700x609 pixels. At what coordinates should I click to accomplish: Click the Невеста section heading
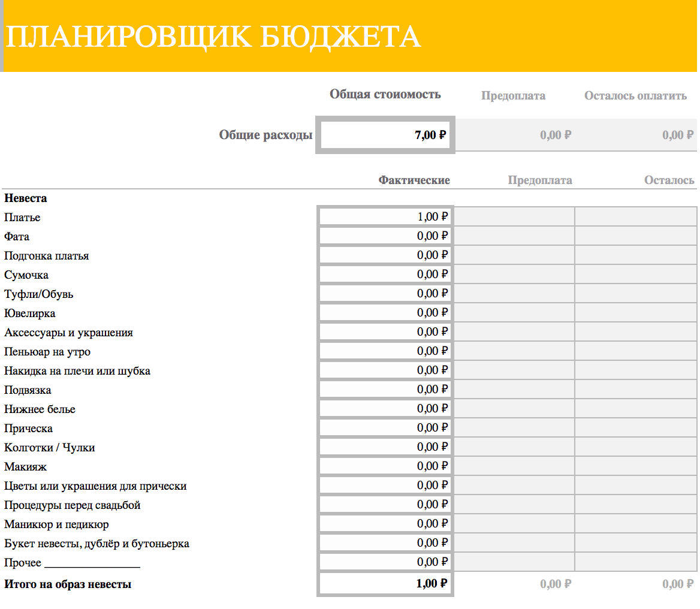point(25,198)
